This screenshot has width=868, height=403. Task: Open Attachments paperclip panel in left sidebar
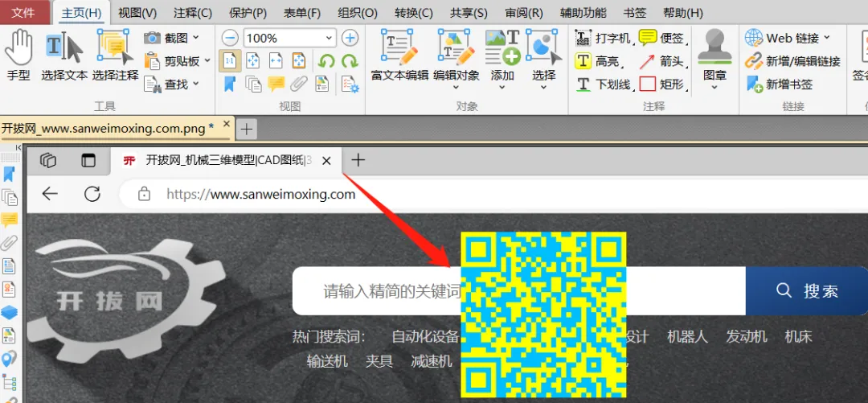(x=10, y=243)
